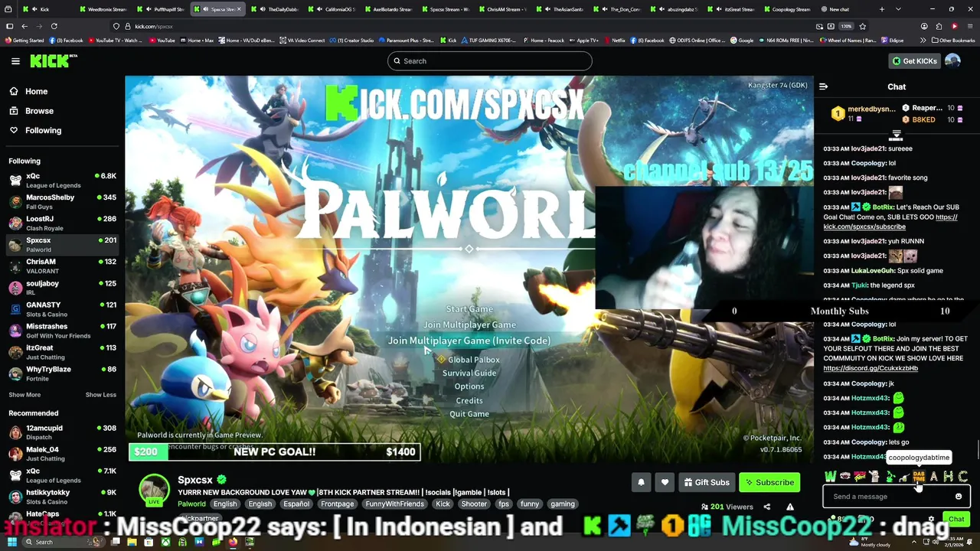Click the heart follow button
This screenshot has width=980, height=551.
665,482
